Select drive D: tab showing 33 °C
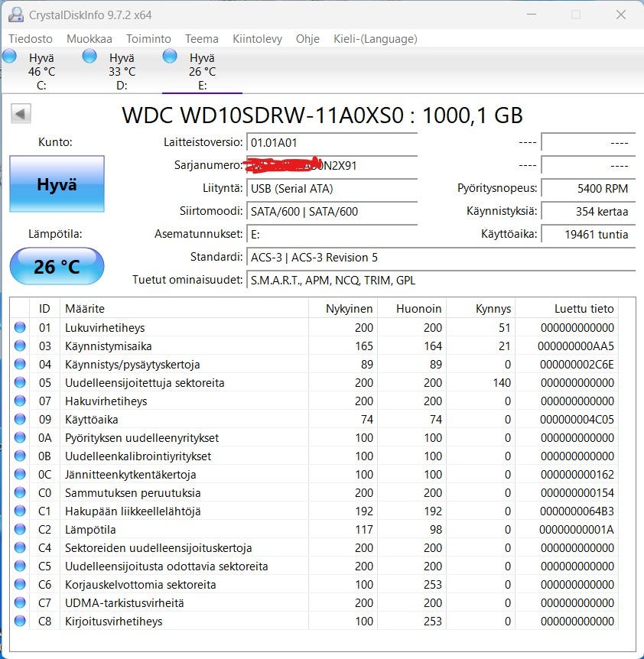 tap(122, 71)
